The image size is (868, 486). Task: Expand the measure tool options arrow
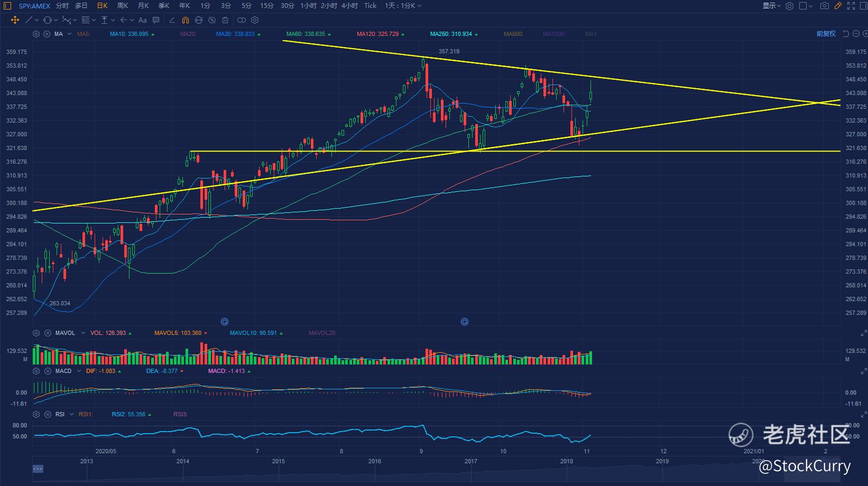click(113, 20)
